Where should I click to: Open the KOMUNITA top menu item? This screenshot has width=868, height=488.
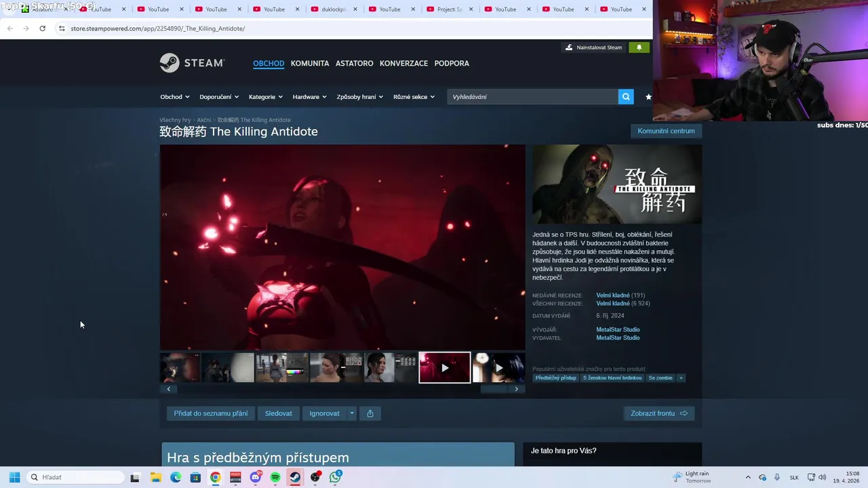(310, 63)
